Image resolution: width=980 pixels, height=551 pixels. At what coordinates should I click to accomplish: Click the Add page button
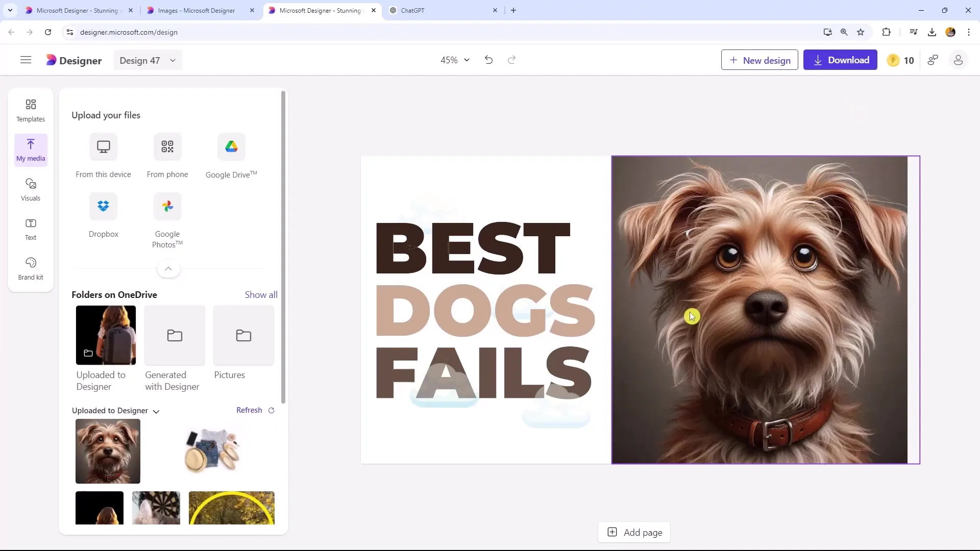636,532
